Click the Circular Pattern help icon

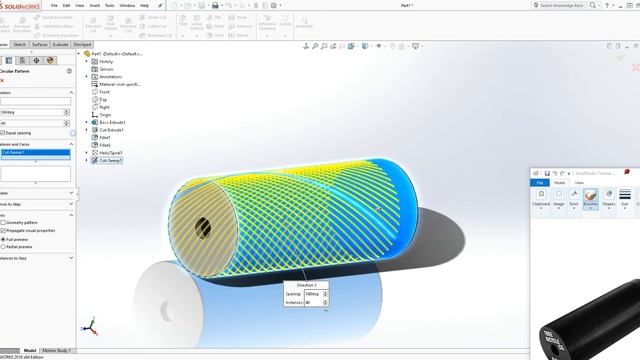(x=69, y=71)
